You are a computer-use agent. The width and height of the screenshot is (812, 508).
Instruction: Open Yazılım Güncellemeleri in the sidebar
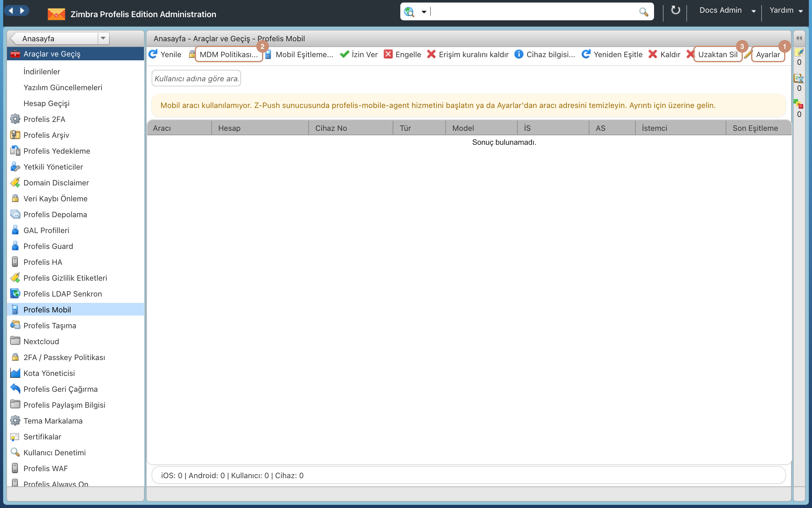(x=63, y=87)
